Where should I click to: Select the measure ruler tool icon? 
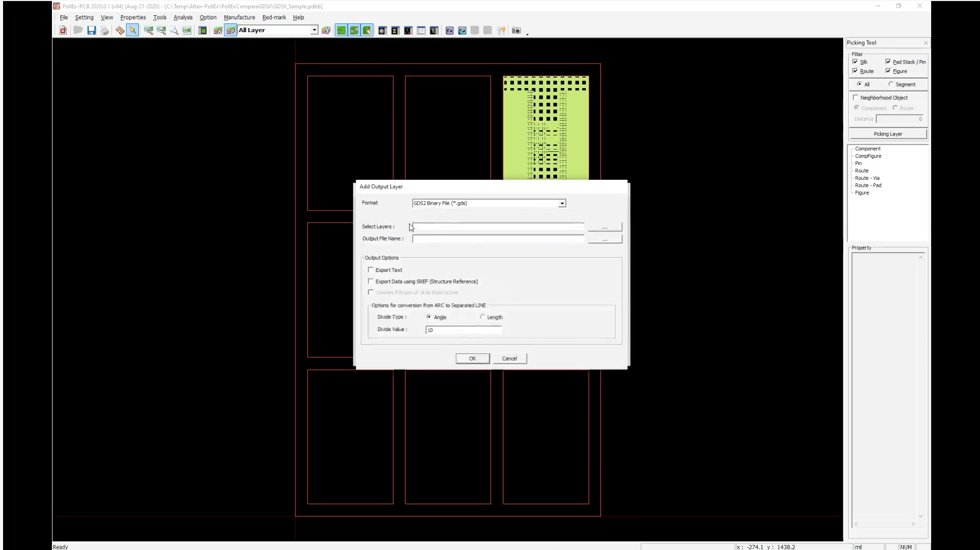point(120,31)
